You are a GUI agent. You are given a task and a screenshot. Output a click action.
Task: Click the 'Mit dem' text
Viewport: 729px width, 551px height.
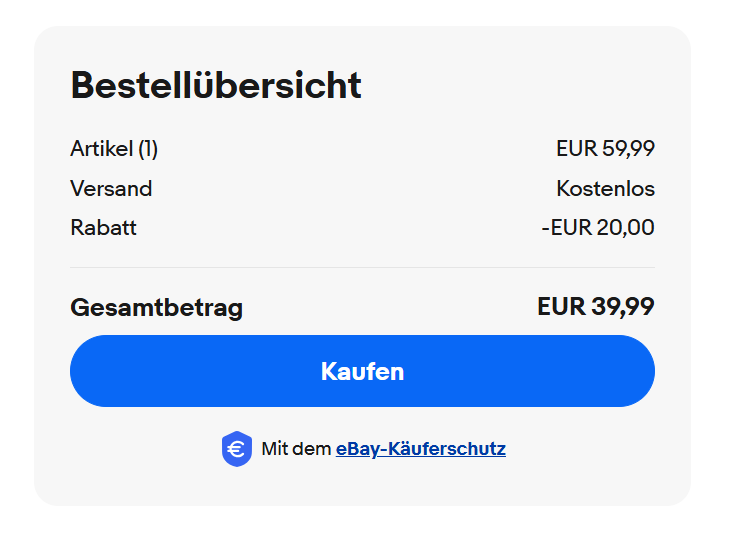tap(296, 449)
